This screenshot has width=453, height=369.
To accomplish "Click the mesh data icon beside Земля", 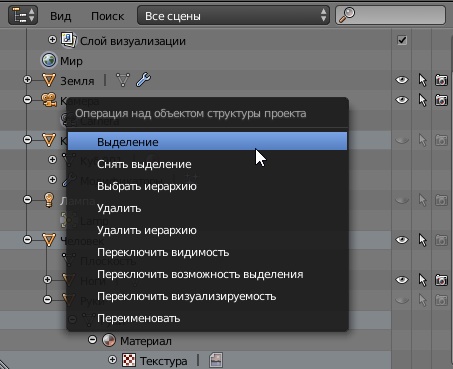I will (x=123, y=80).
